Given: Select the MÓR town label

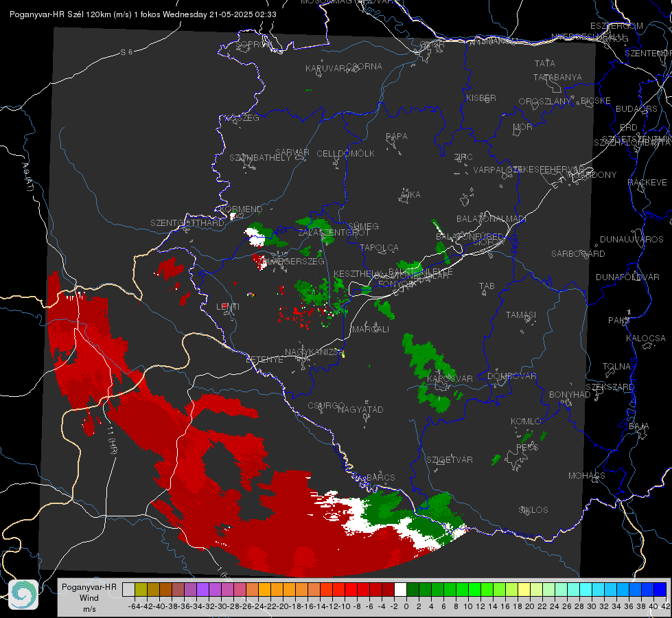Looking at the screenshot, I should coord(523,126).
